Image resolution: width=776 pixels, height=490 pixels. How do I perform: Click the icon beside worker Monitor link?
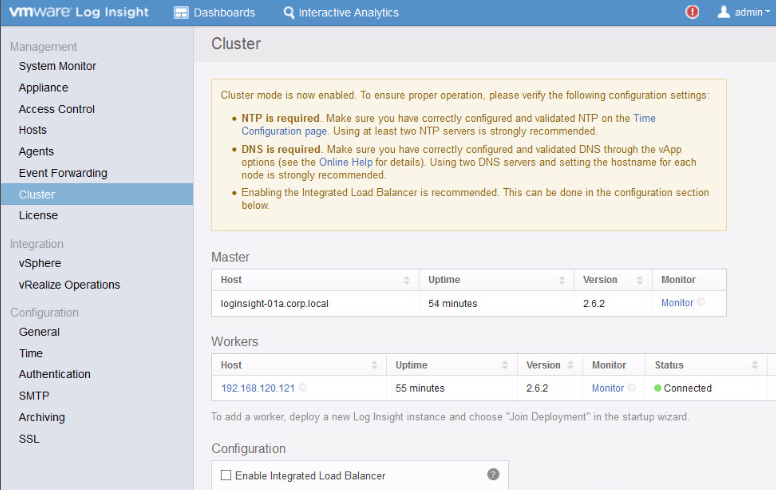tap(631, 388)
